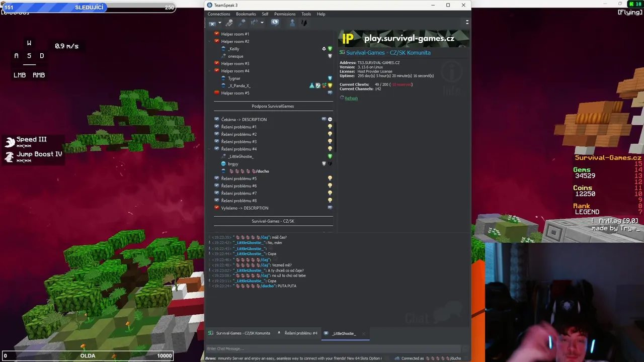Click lightbulb icon on Řešení problému #2
The image size is (644, 362).
click(x=330, y=134)
